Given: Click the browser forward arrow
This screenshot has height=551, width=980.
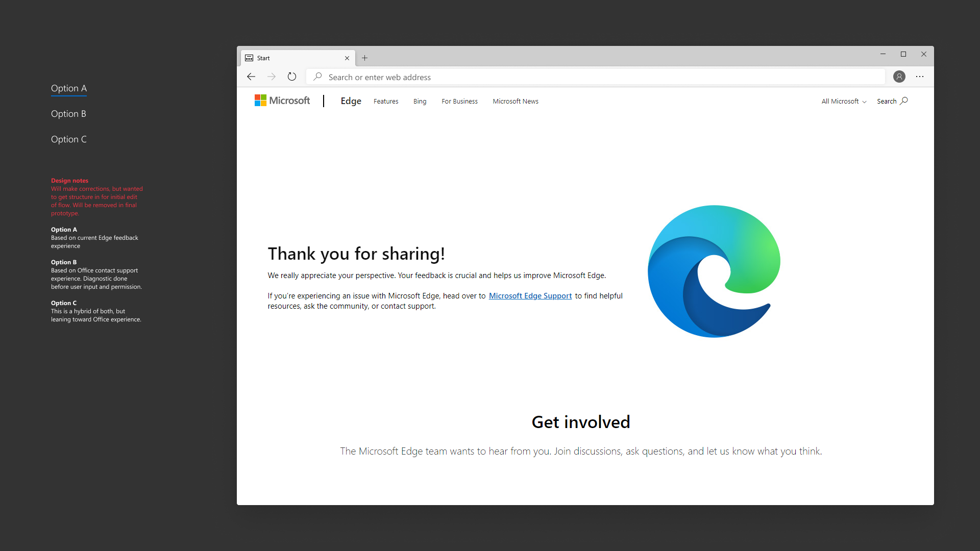Looking at the screenshot, I should (272, 77).
